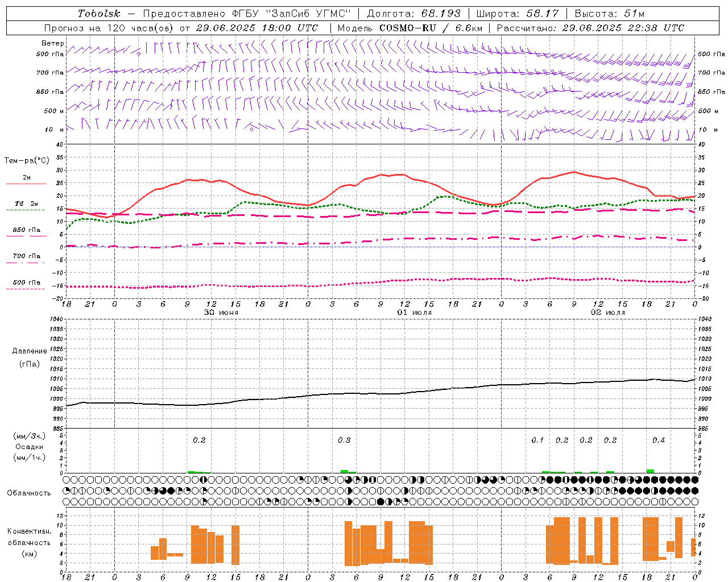Click the '30 июня' date label
Image resolution: width=728 pixels, height=582 pixels.
click(221, 313)
